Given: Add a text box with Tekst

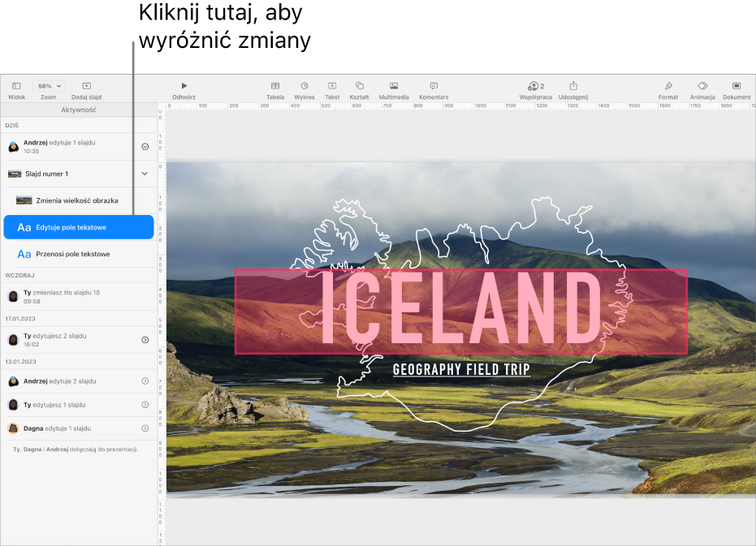Looking at the screenshot, I should pos(332,86).
